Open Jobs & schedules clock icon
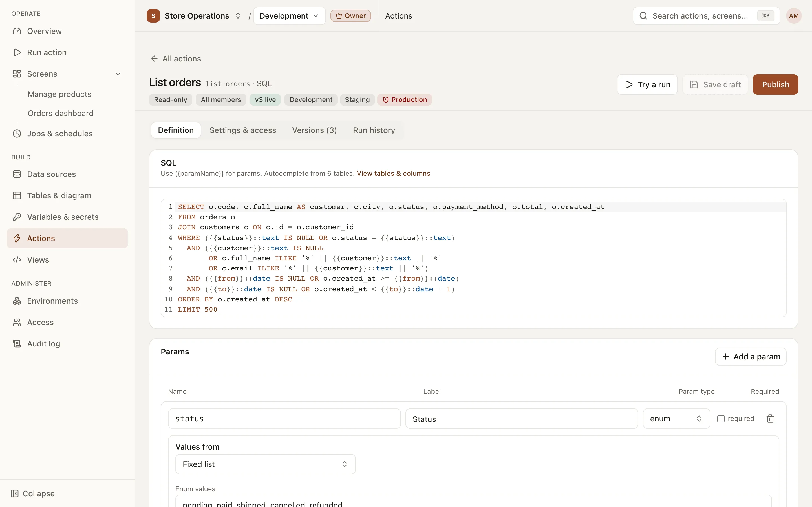812x507 pixels. coord(17,134)
